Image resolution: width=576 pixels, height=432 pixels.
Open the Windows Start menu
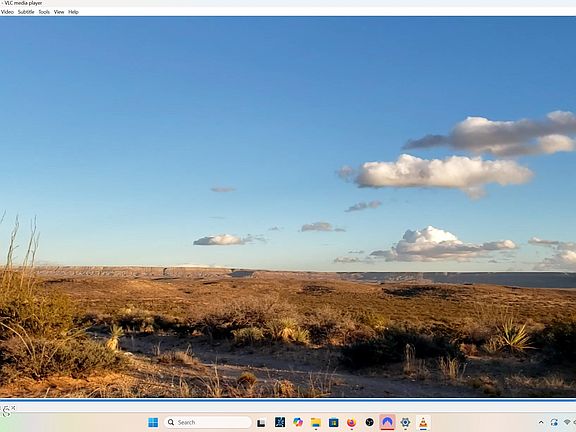tap(153, 422)
